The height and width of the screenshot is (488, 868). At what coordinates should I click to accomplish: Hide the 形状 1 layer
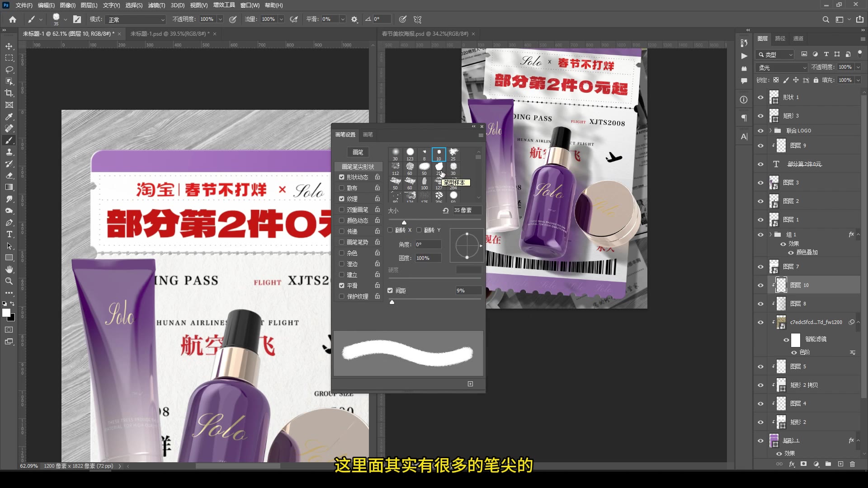click(760, 97)
